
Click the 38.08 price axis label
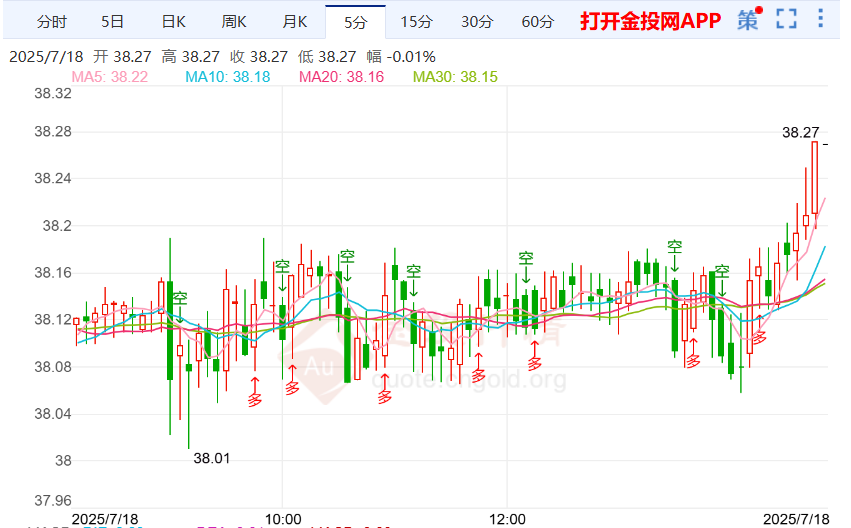(x=53, y=367)
